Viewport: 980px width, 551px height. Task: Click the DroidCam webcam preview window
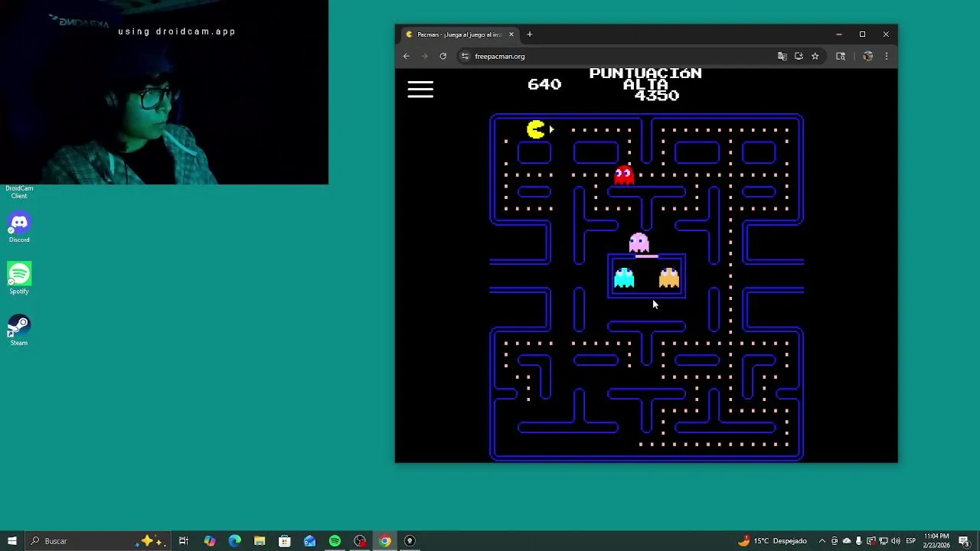coord(164,92)
